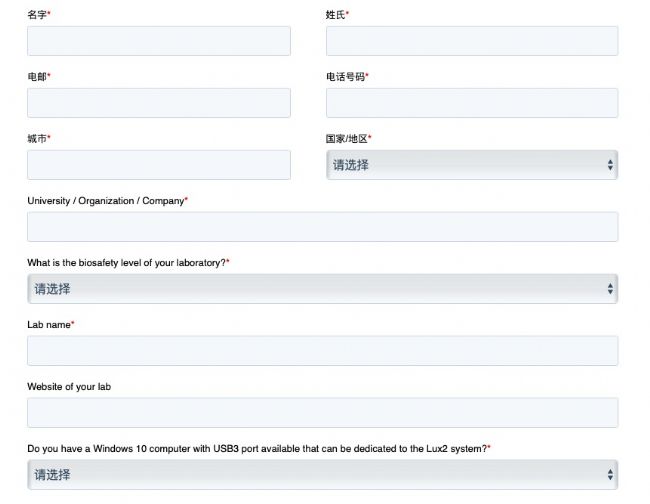Click the 名字 label text
Screen dimensions: 650x504
37,15
